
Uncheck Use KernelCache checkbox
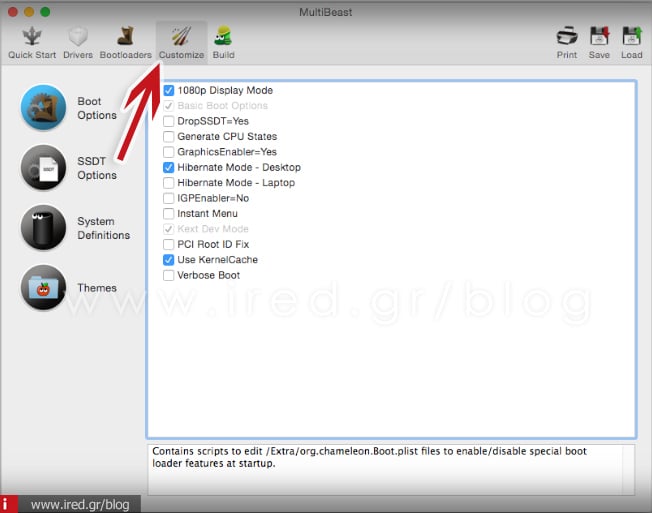pyautogui.click(x=168, y=260)
